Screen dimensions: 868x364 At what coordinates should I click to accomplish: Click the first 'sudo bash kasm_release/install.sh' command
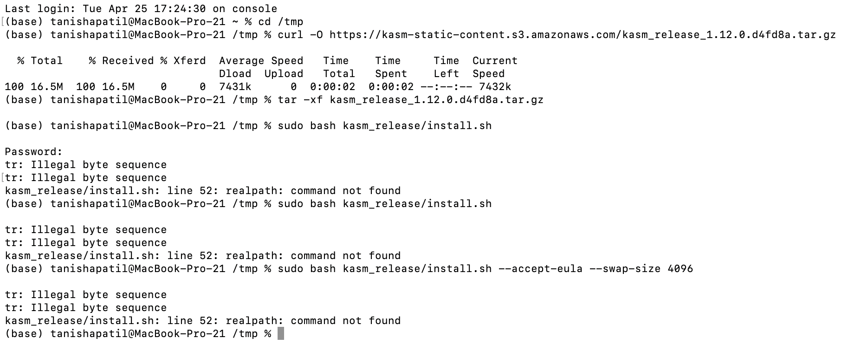point(385,126)
